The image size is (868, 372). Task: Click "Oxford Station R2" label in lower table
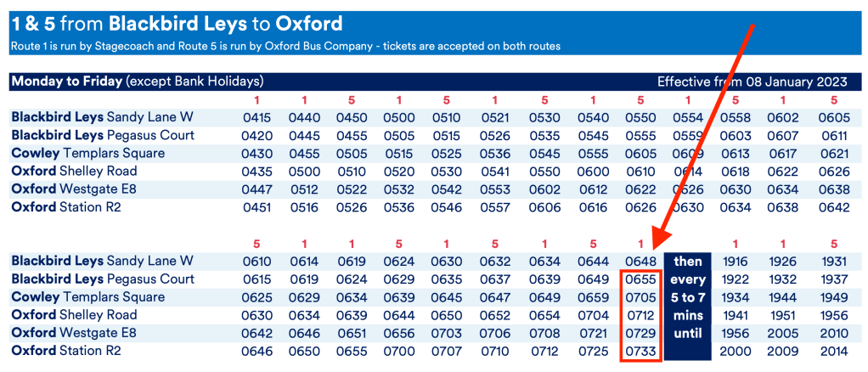coord(66,351)
